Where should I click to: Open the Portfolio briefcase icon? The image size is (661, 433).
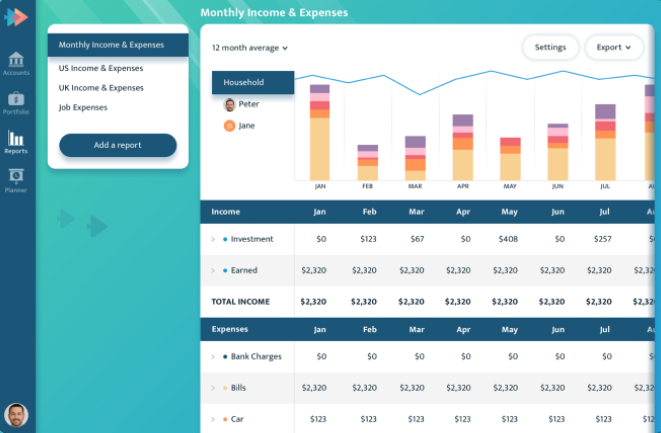pyautogui.click(x=16, y=99)
